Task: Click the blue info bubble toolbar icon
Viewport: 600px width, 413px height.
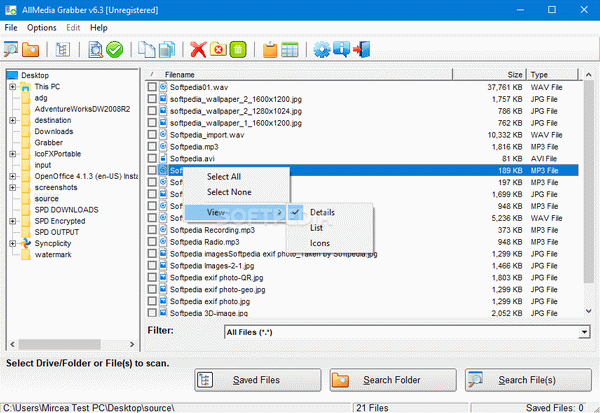Action: tap(341, 49)
